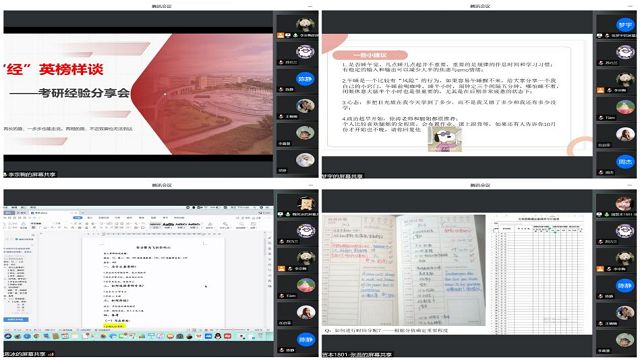Click the 一些小建议 pink heading pill
The width and height of the screenshot is (640, 360).
click(x=370, y=55)
